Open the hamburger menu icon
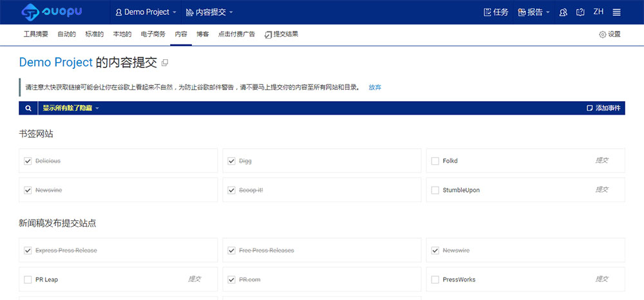 click(616, 12)
